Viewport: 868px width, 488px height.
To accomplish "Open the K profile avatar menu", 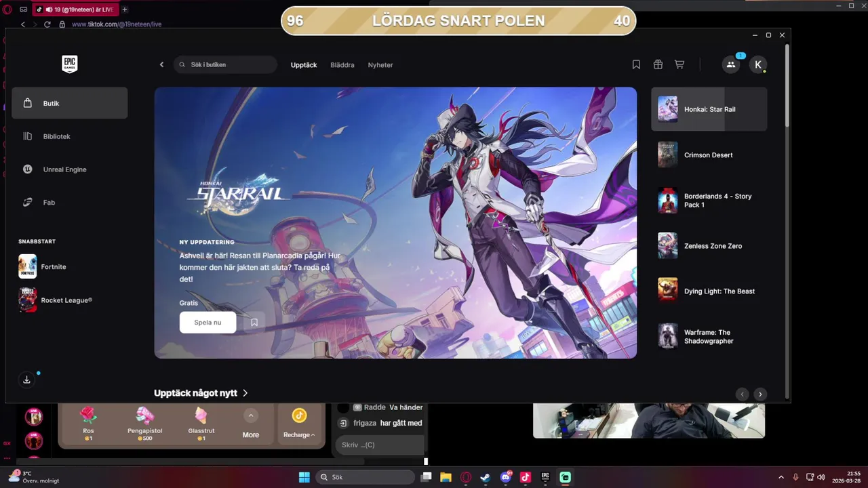I will (x=758, y=64).
